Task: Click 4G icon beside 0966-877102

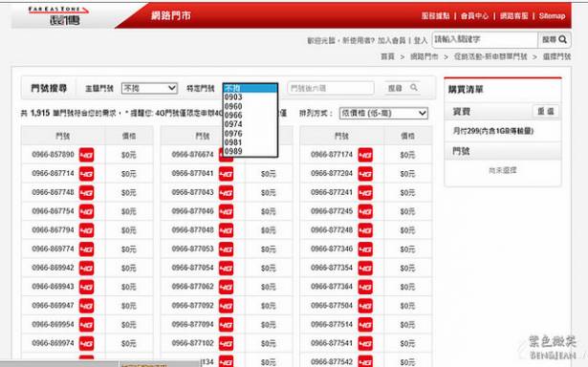Action: click(x=227, y=343)
